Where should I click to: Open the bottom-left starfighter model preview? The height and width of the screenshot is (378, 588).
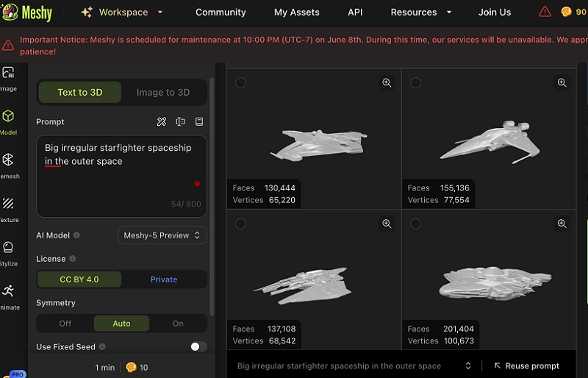click(303, 285)
